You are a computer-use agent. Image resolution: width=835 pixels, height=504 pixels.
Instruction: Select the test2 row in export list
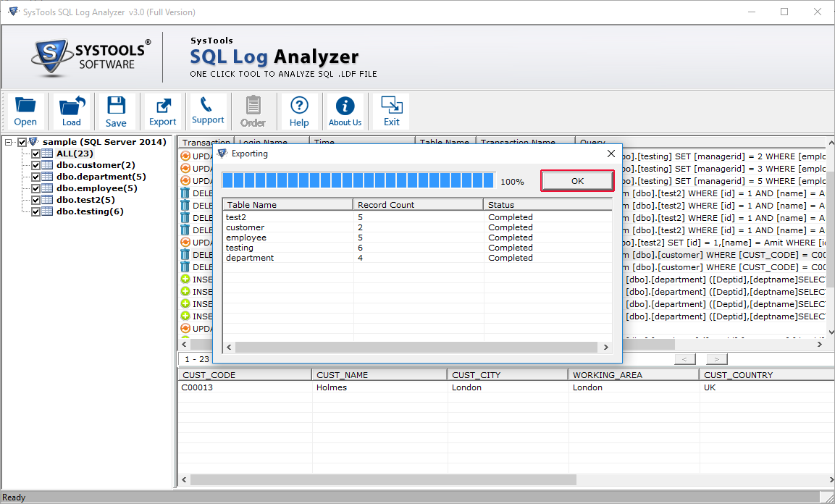417,217
